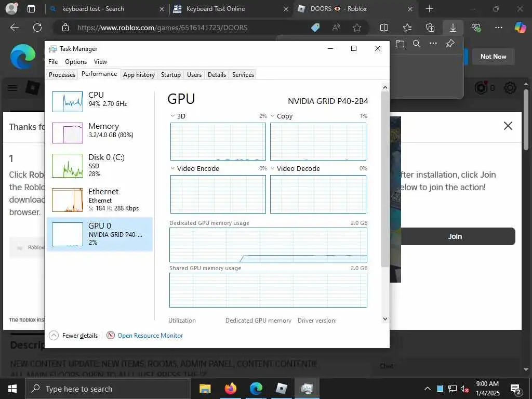This screenshot has height=399, width=532.
Task: Switch to the Services tab
Action: tap(243, 75)
